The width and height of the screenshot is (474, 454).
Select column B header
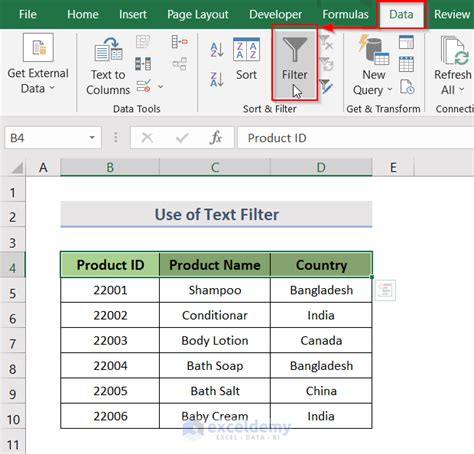(x=110, y=167)
